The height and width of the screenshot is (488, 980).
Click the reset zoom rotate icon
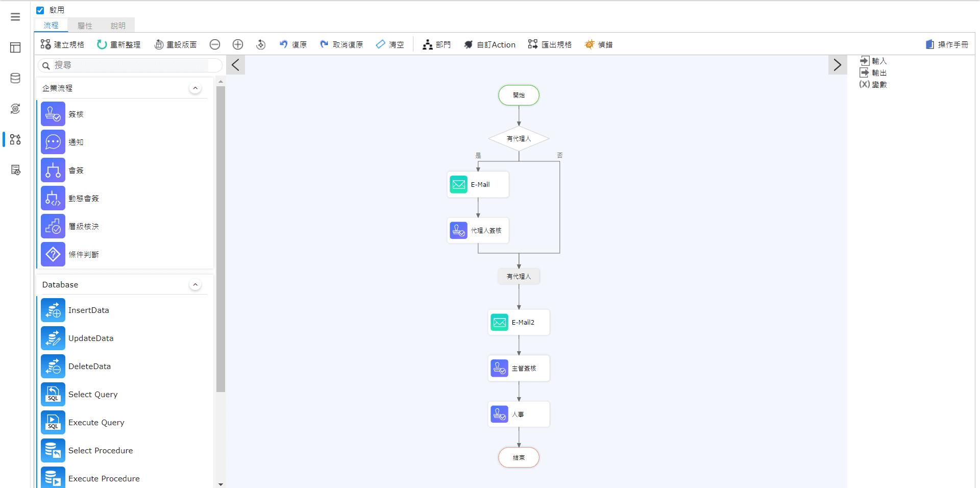click(261, 44)
